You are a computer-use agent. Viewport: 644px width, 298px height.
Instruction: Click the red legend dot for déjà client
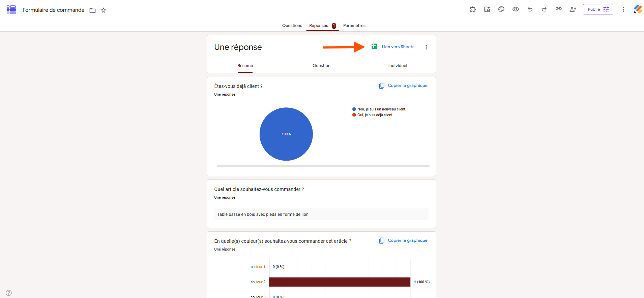354,115
